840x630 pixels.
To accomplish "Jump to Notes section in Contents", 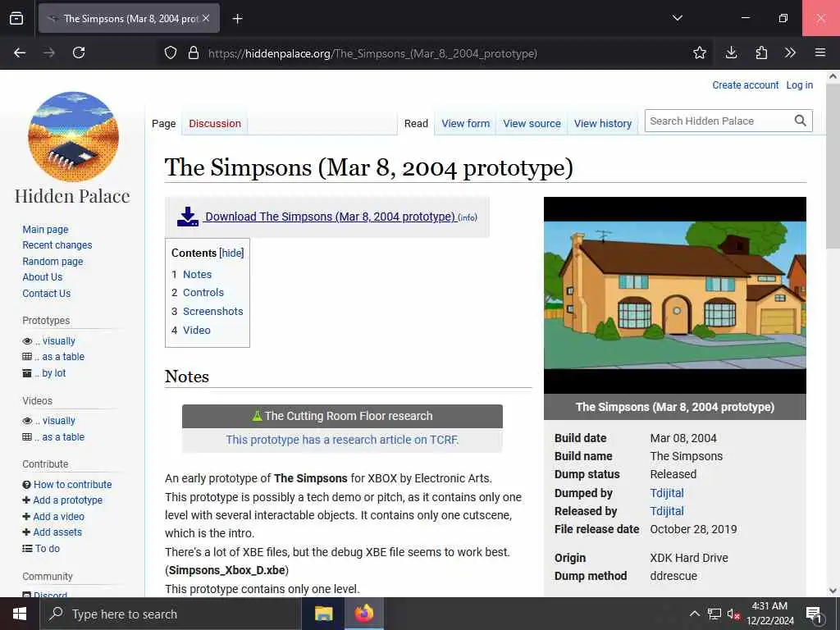I will click(197, 274).
